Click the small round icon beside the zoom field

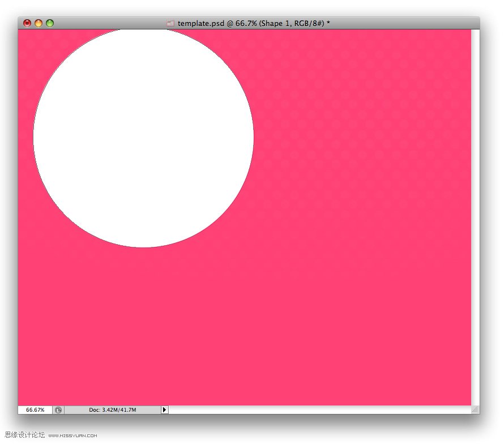click(x=58, y=409)
